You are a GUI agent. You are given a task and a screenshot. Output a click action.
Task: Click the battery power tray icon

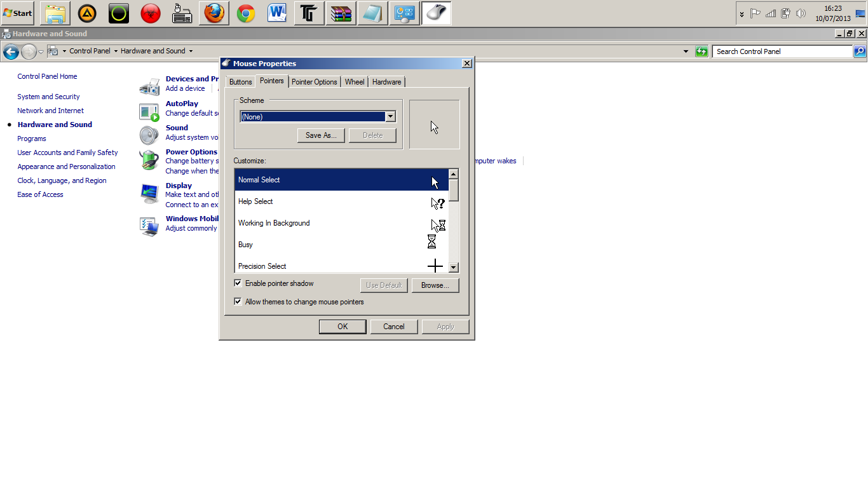(x=786, y=13)
